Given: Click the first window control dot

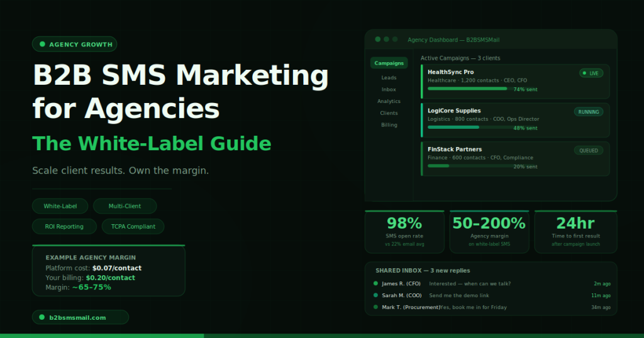Looking at the screenshot, I should tap(378, 40).
